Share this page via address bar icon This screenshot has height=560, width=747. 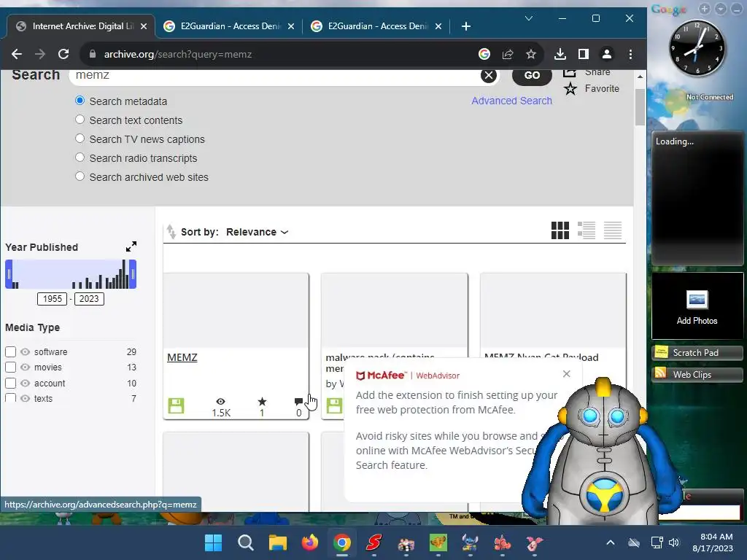508,54
